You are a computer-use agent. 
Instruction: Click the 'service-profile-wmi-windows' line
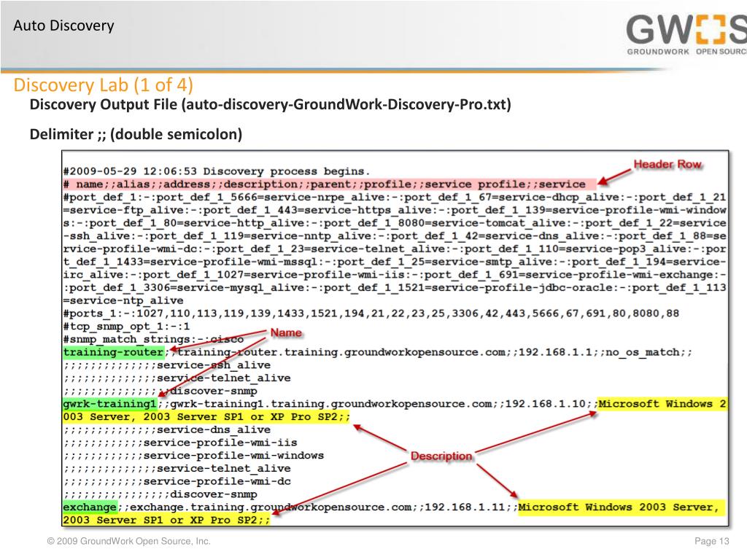193,456
